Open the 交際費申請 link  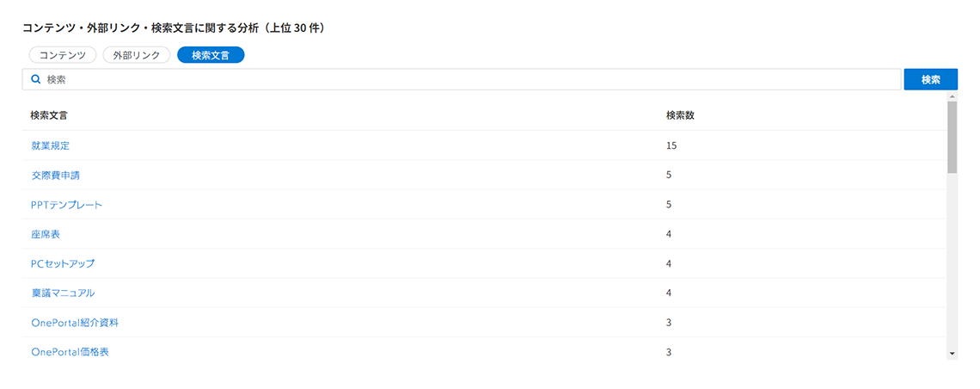[x=55, y=175]
